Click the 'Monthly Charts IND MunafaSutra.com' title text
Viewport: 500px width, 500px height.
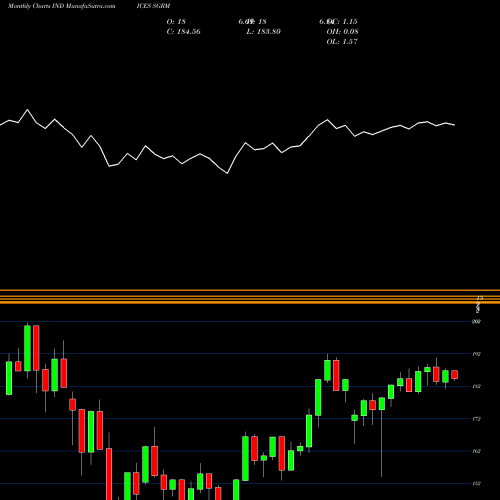62,6
